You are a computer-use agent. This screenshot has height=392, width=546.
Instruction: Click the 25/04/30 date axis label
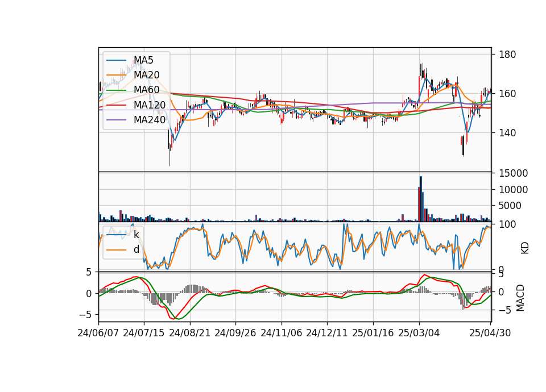point(490,333)
